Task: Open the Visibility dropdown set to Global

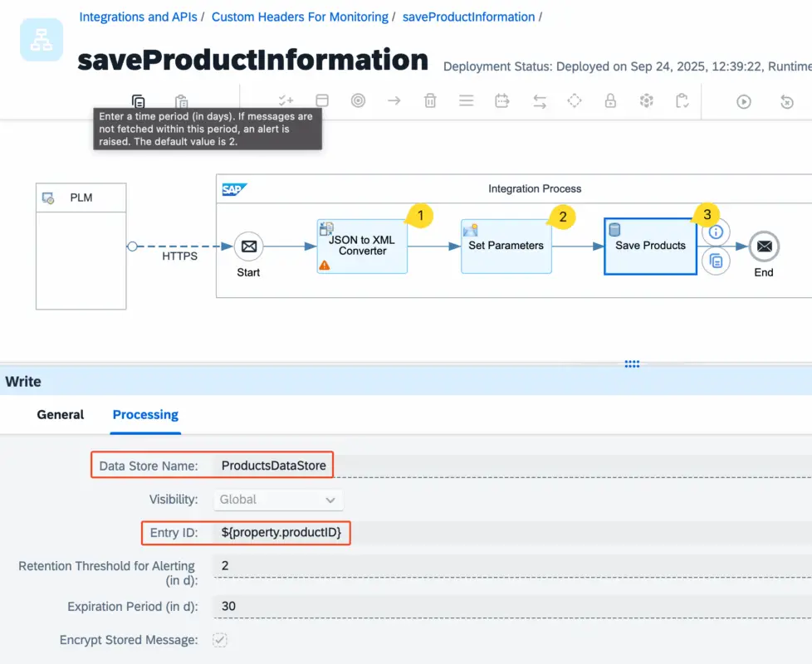Action: click(278, 500)
